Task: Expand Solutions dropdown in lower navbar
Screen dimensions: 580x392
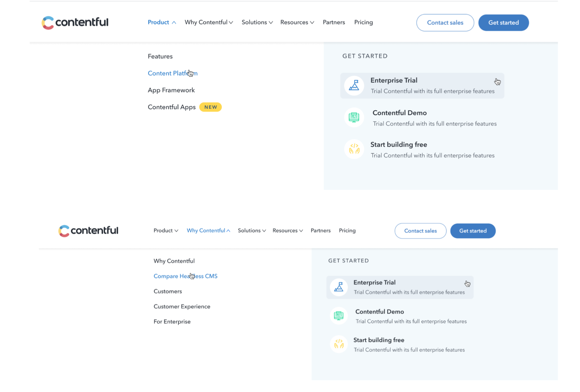Action: 252,231
